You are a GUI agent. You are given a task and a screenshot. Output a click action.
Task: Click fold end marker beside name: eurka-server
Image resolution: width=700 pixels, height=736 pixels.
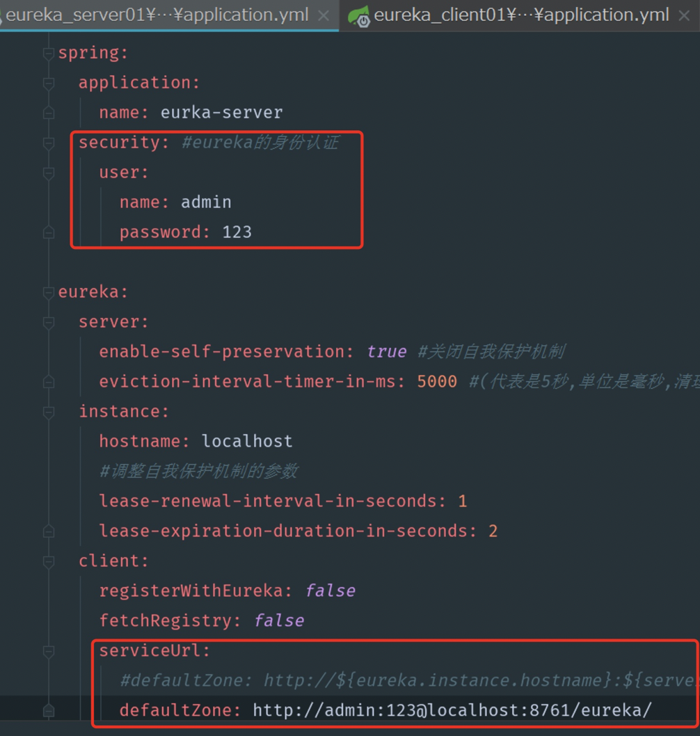tap(48, 113)
